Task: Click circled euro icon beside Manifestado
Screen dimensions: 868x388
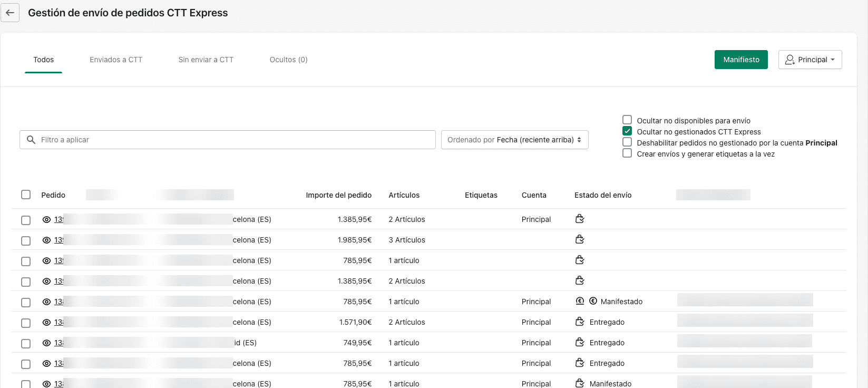Action: 593,301
